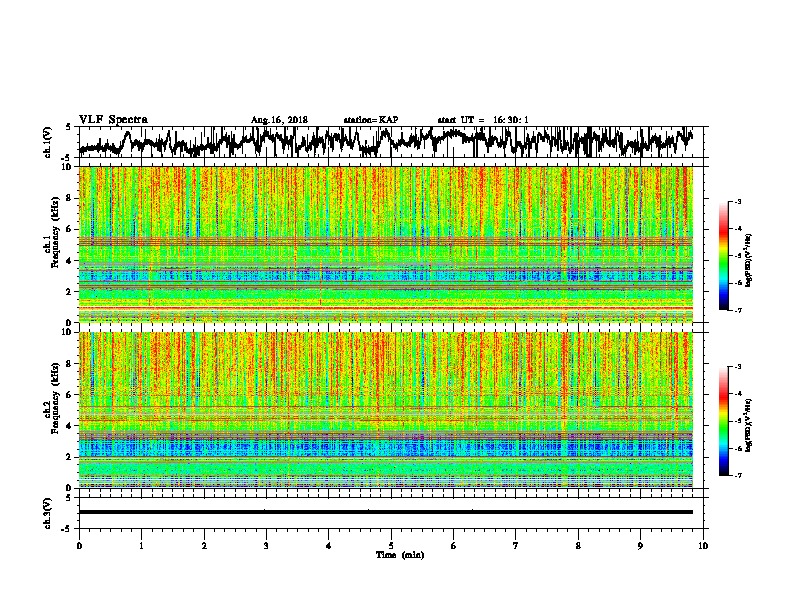Click the ch.2 color scale bar
The image size is (792, 612).
point(724,421)
